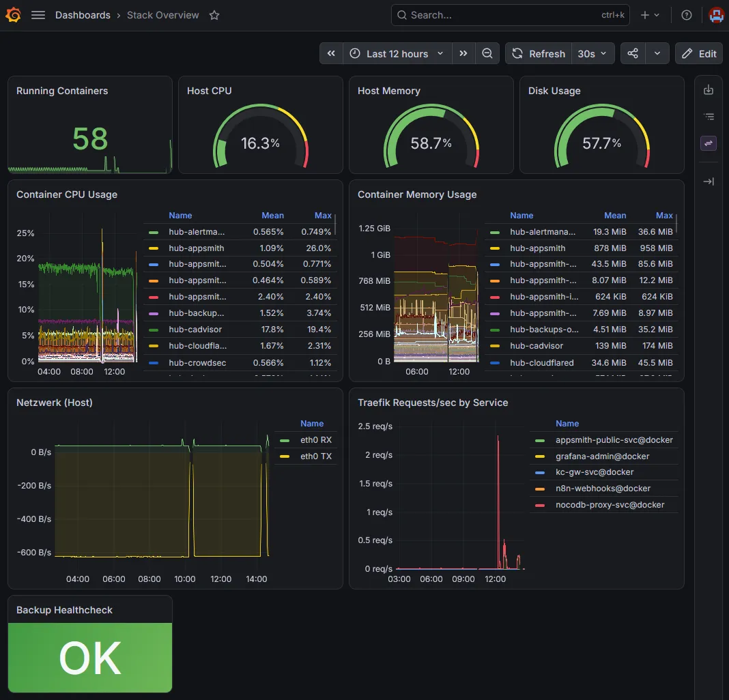Screen dimensions: 729x700
Task: Click the Edit dashboard button
Action: pos(699,53)
